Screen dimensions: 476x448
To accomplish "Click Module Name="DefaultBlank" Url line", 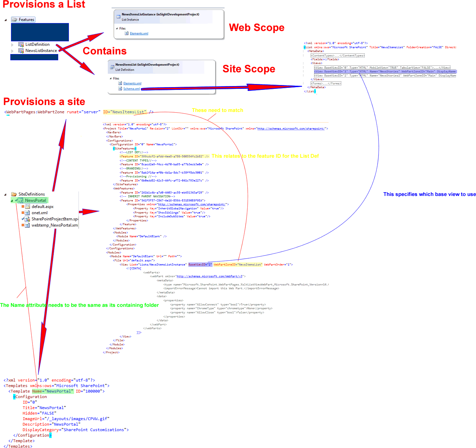I will click(145, 256).
